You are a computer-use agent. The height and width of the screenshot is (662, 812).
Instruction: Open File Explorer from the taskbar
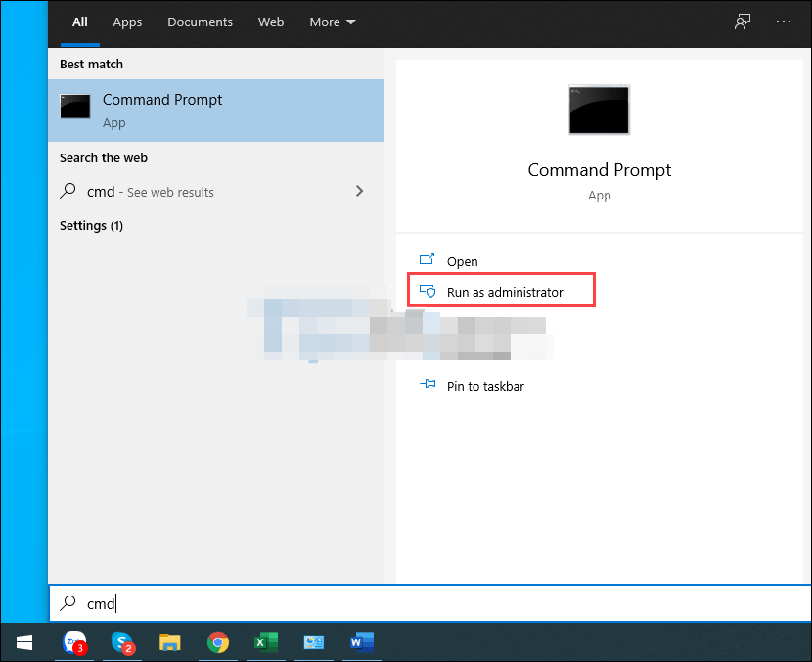pos(170,642)
